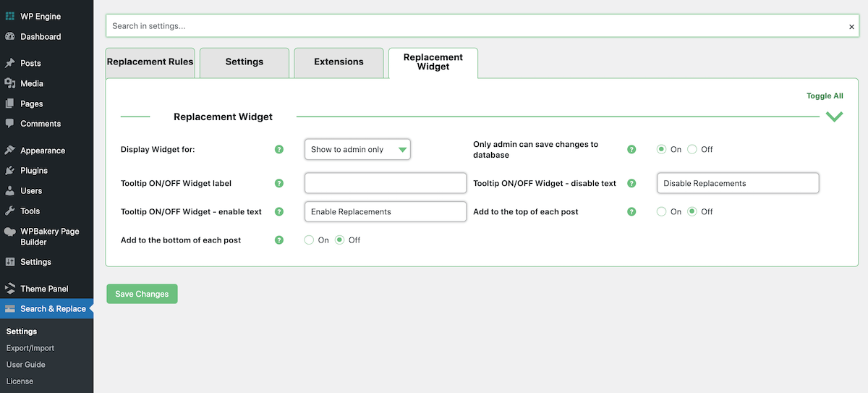The width and height of the screenshot is (868, 393).
Task: Click the Users person icon
Action: click(x=10, y=191)
